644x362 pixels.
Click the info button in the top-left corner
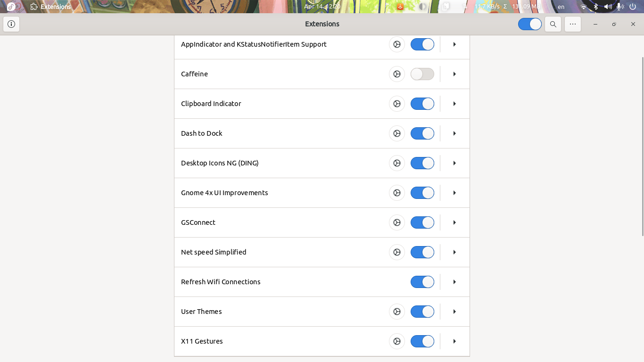tap(11, 24)
